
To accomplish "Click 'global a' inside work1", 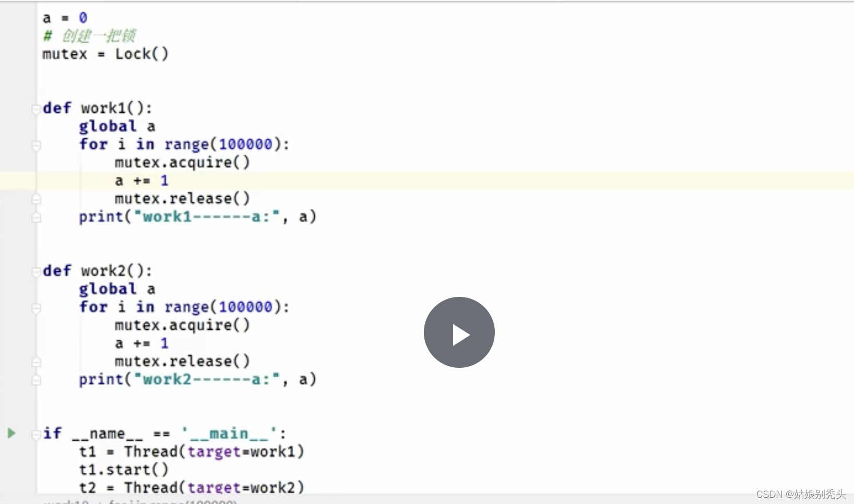I will pos(117,126).
